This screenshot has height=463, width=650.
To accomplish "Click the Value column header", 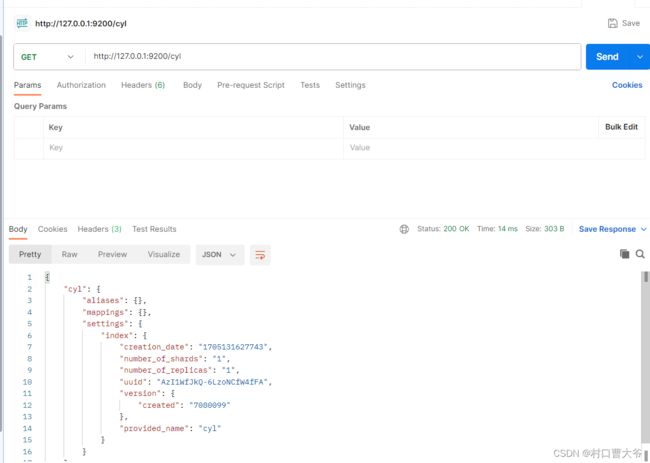I will point(359,127).
